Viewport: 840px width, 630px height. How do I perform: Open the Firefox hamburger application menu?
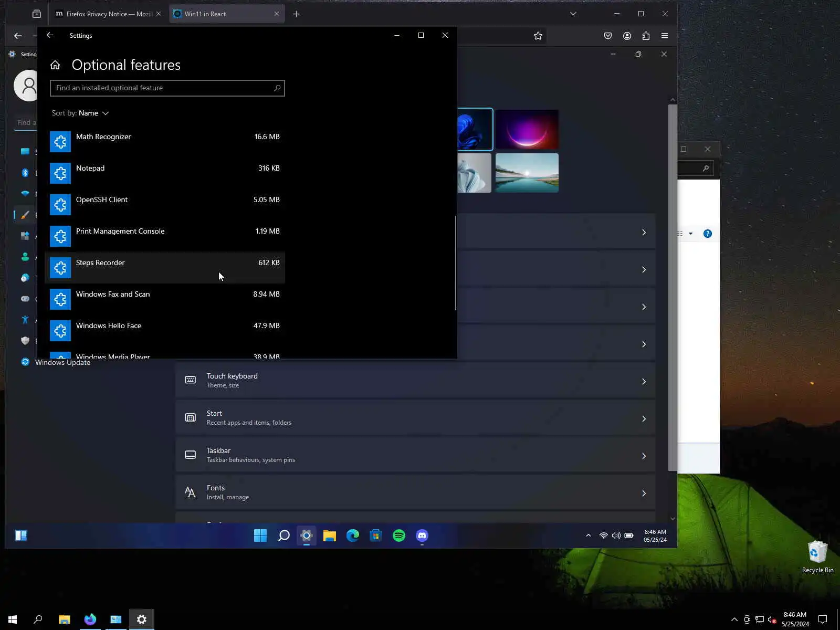click(665, 36)
